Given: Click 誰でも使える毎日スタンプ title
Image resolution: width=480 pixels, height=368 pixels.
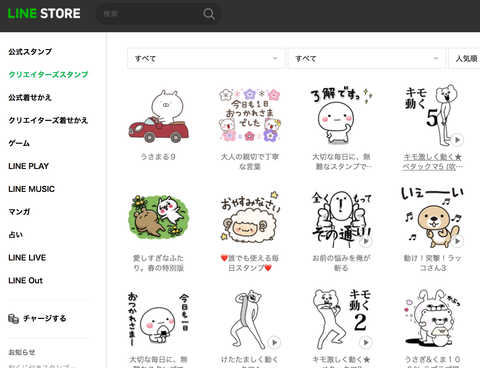Looking at the screenshot, I should click(250, 263).
